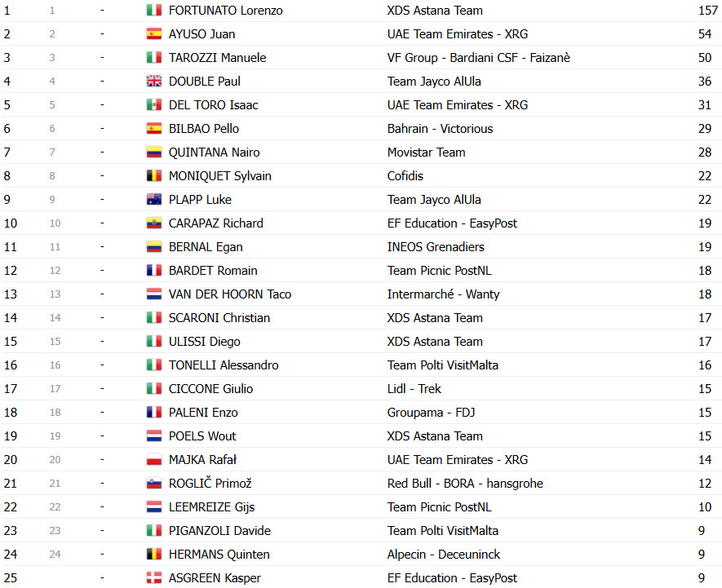Click the points value 157 for Fortunato
This screenshot has width=722, height=588.
(708, 11)
